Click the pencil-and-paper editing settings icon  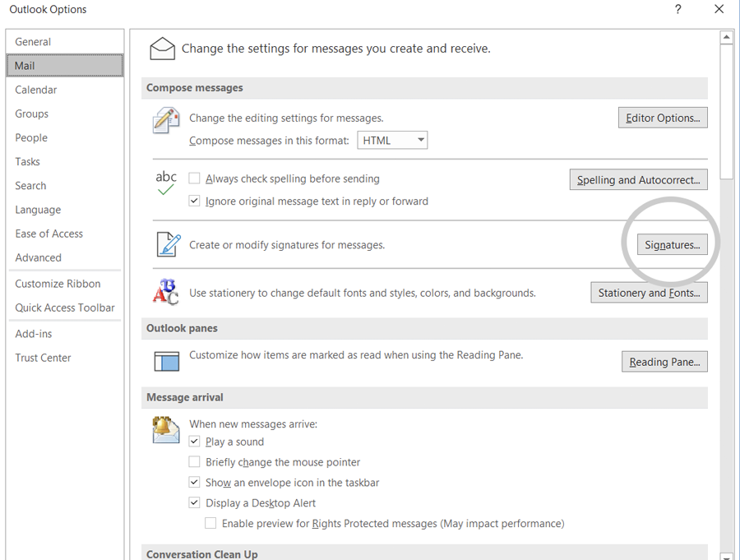click(x=165, y=120)
